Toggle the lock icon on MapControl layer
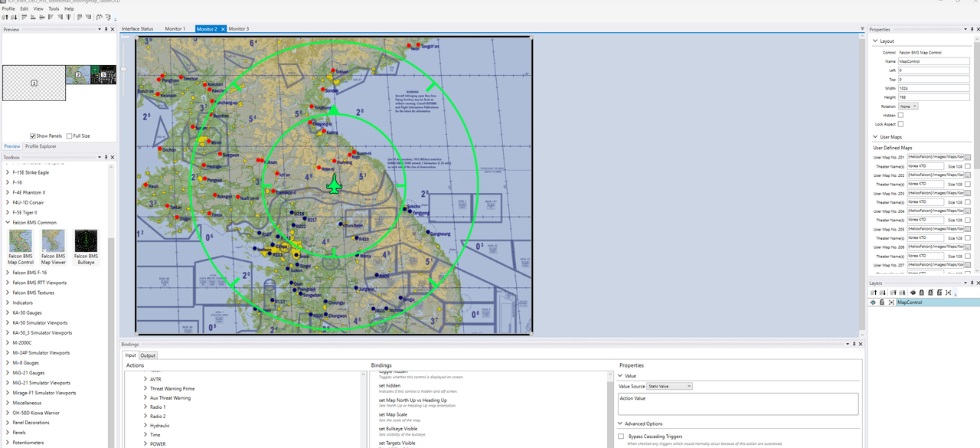Viewport: 980px width, 448px height. point(882,302)
